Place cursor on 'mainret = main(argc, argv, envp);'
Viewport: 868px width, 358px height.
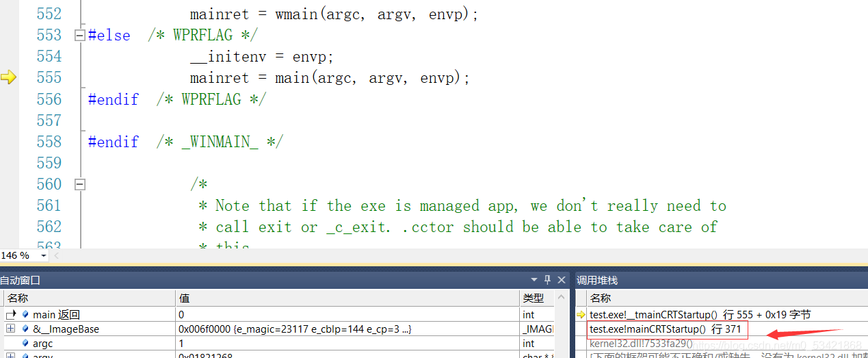(330, 77)
